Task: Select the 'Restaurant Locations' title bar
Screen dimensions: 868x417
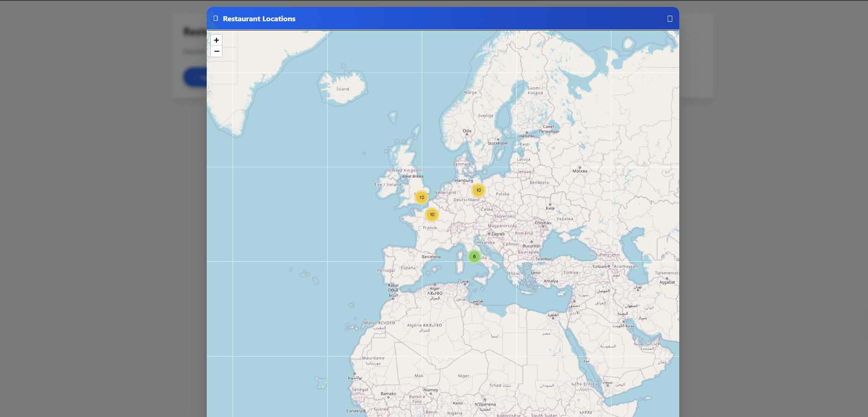Action: 259,18
